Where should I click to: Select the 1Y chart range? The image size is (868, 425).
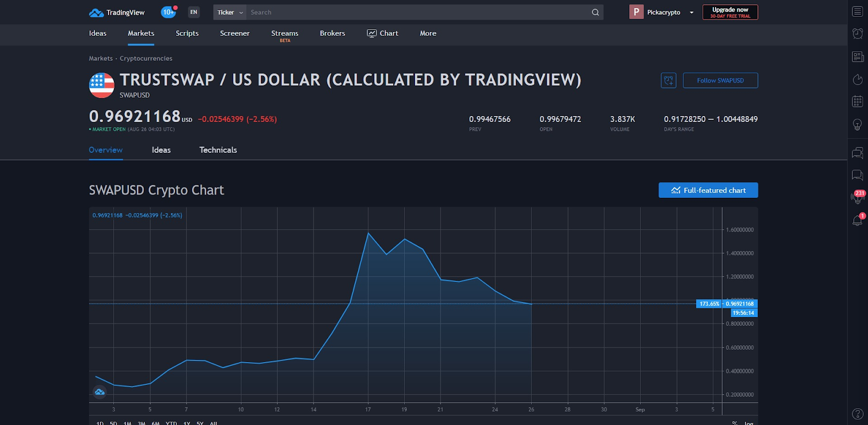[x=187, y=423]
